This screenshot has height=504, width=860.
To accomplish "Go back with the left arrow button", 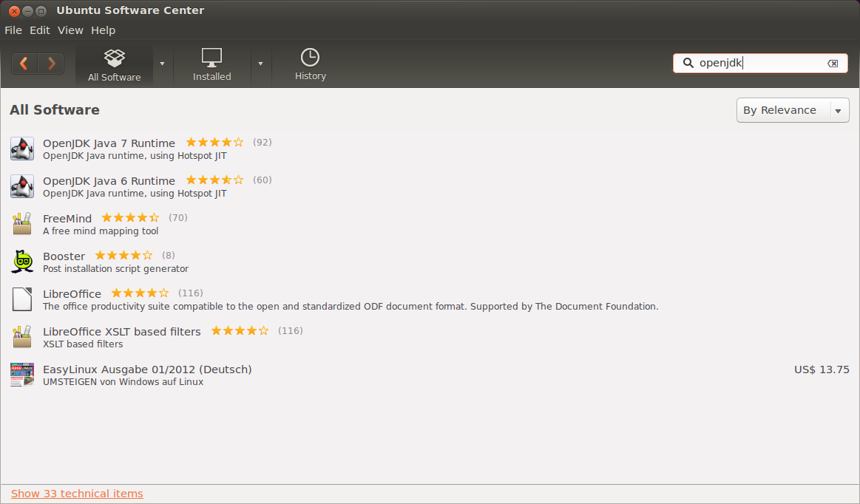I will click(x=24, y=64).
